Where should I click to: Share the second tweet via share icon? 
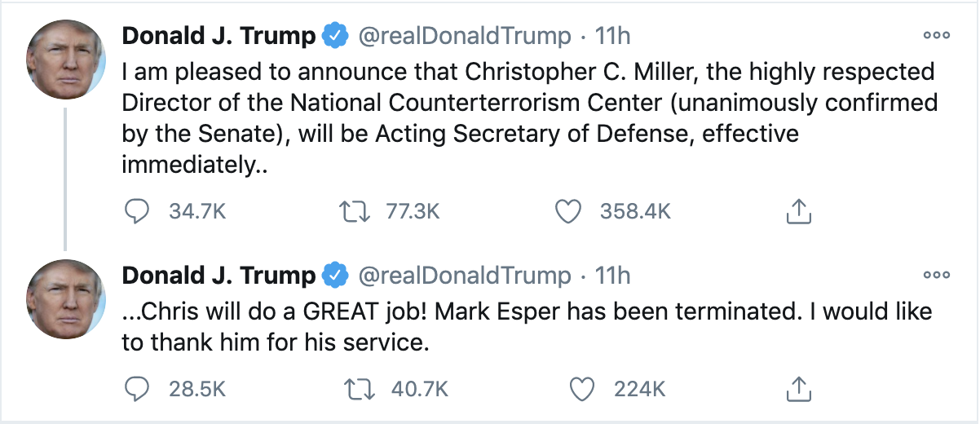[x=800, y=390]
